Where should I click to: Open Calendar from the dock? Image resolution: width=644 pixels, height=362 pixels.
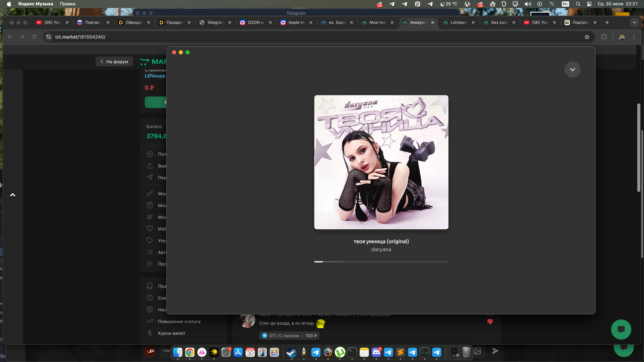(x=250, y=352)
